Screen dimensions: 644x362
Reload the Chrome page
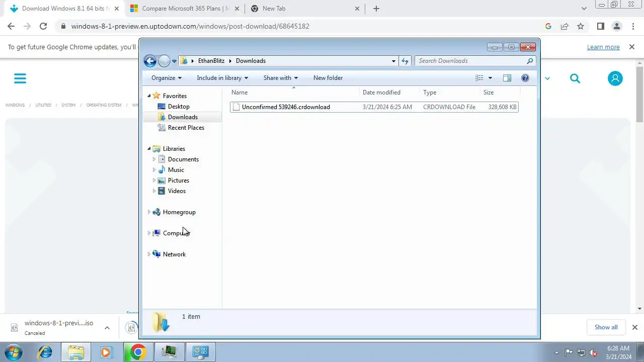[x=43, y=26]
